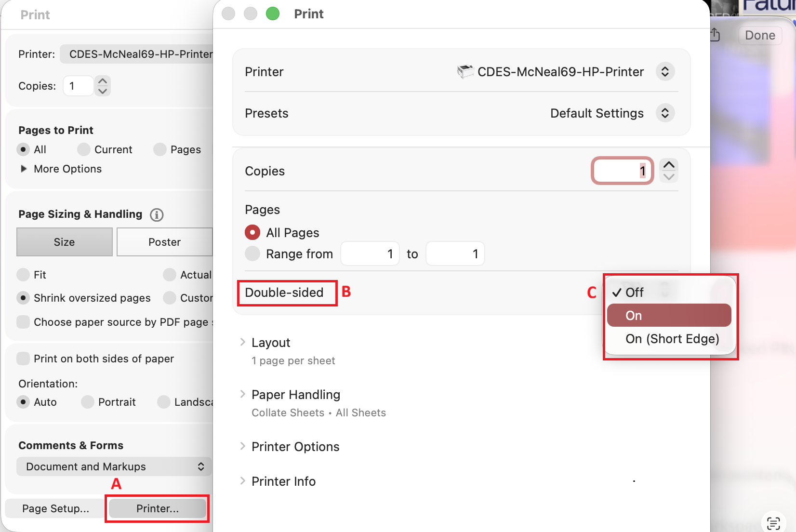Click the Done button
The width and height of the screenshot is (796, 532).
tap(760, 35)
